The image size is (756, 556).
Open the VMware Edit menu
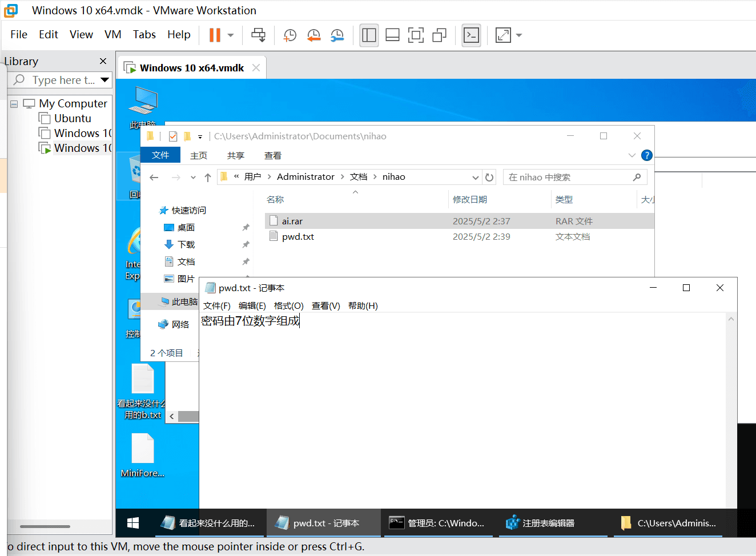click(49, 35)
